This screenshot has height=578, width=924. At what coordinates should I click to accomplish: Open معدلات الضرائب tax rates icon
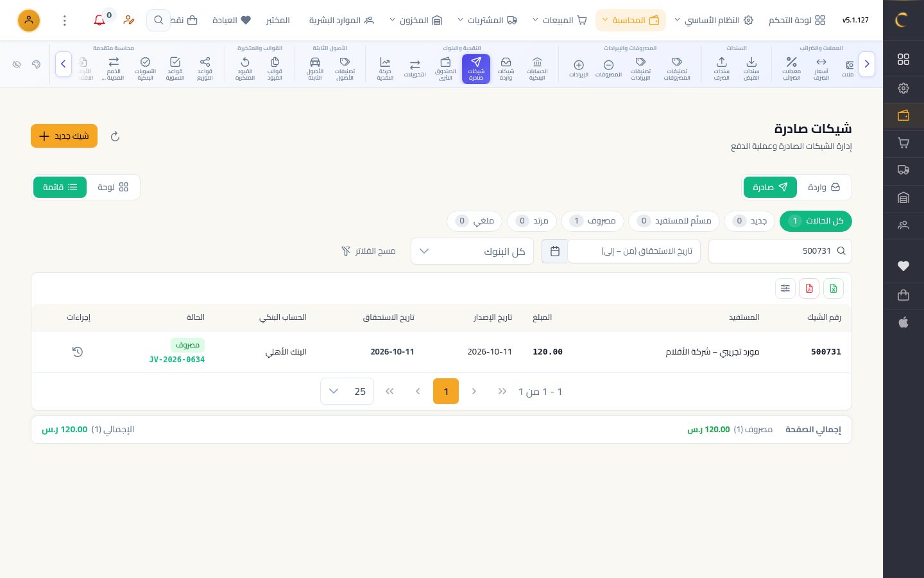[792, 69]
